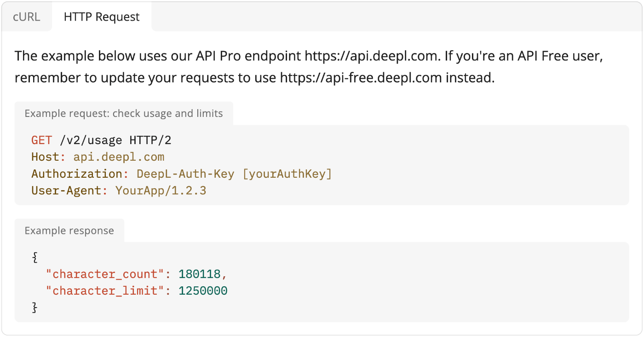Click the DeepL-Auth-Key text in code
Viewport: 644px width, 337px height.
click(185, 174)
